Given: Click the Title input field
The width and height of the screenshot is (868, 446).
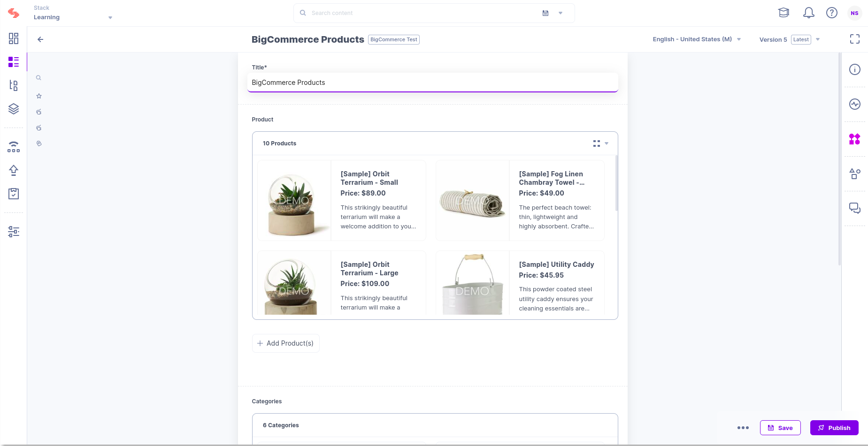Looking at the screenshot, I should point(432,83).
